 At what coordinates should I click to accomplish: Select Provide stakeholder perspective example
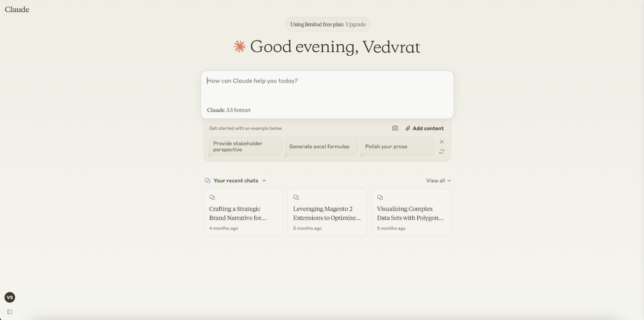pyautogui.click(x=246, y=146)
